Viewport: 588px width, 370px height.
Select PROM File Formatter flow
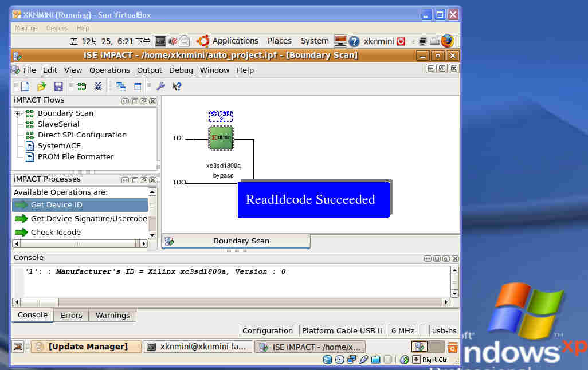tap(76, 157)
